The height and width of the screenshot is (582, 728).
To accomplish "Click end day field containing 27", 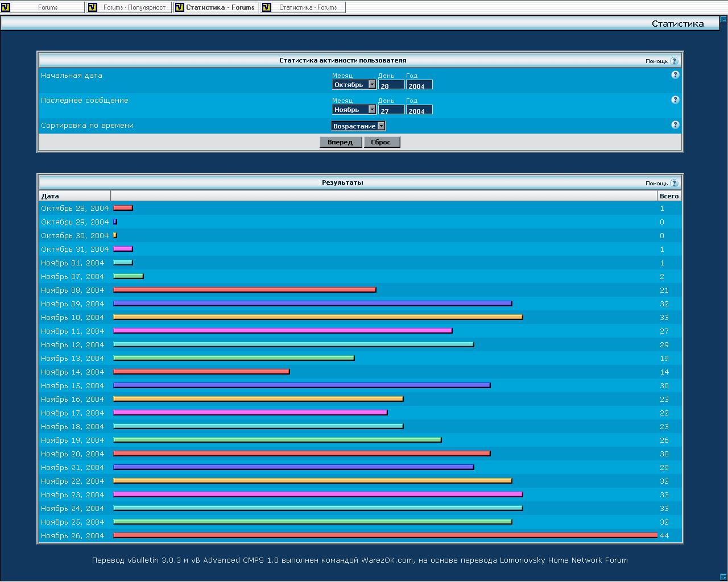I will (x=391, y=110).
